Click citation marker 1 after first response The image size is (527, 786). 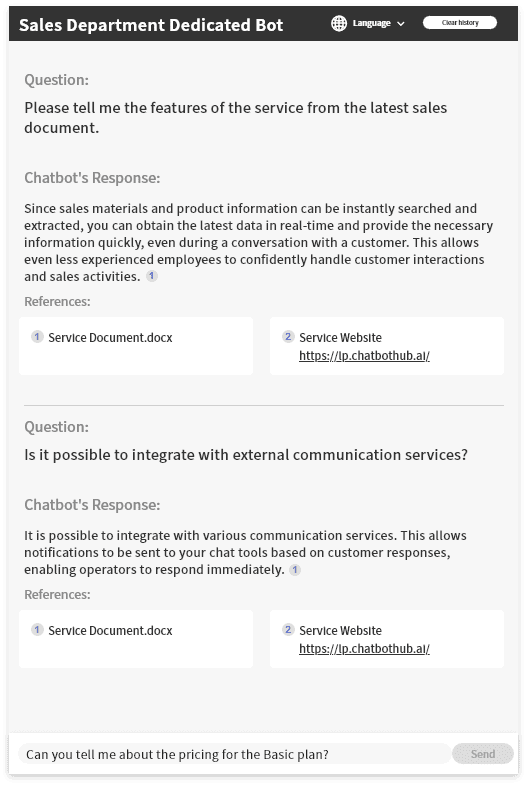[152, 276]
